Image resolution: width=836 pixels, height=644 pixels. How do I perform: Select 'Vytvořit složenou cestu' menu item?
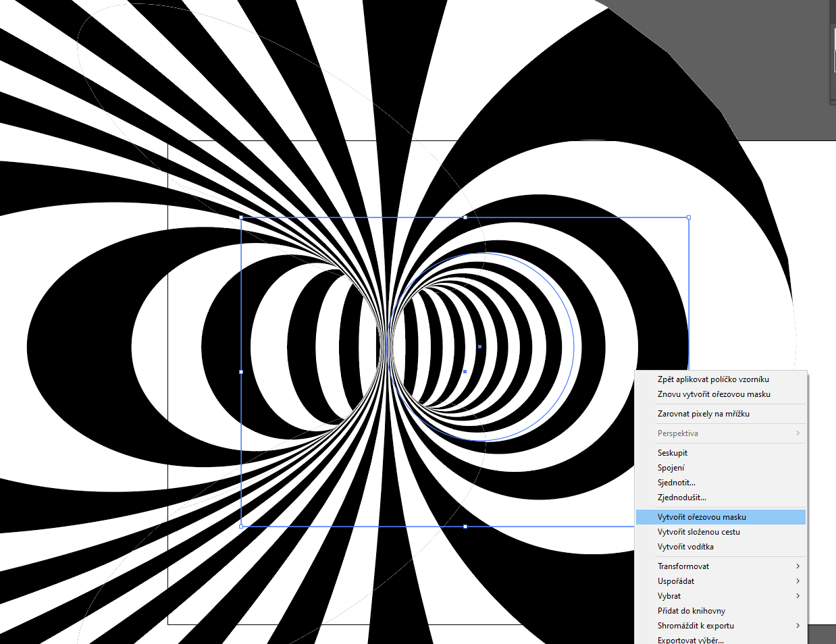pyautogui.click(x=698, y=532)
